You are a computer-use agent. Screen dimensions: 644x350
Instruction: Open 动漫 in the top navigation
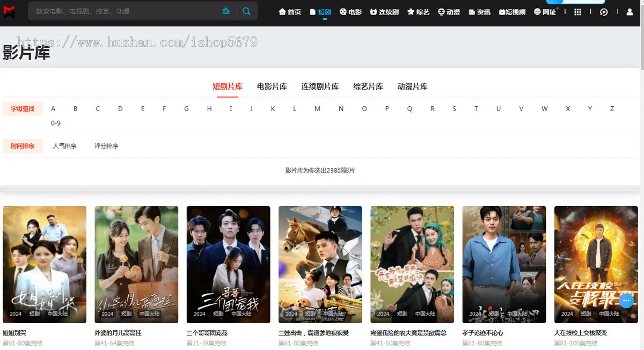(x=449, y=12)
